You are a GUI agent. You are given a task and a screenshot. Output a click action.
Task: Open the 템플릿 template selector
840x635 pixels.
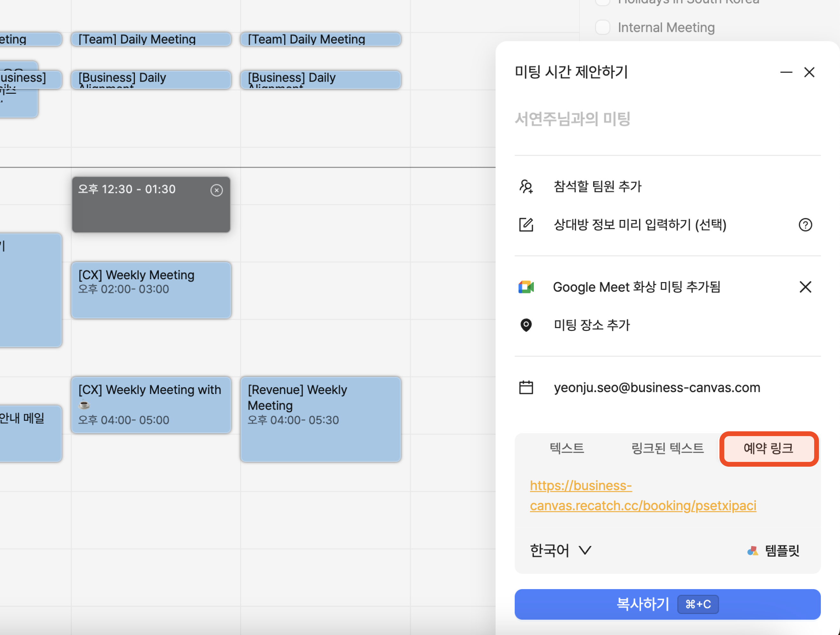point(773,550)
